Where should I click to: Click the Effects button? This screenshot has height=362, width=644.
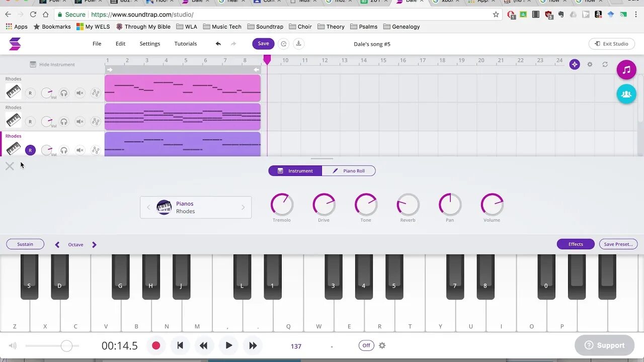tap(576, 244)
